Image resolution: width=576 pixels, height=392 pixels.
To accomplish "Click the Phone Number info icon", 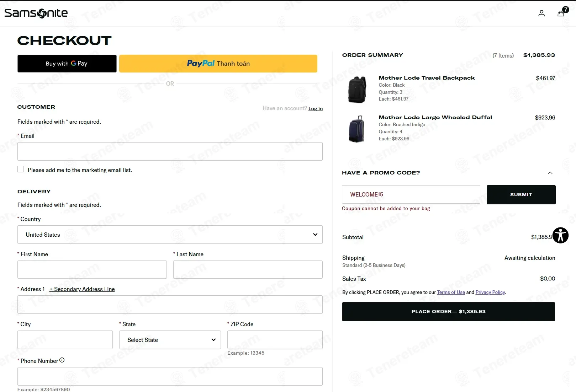I will point(62,360).
